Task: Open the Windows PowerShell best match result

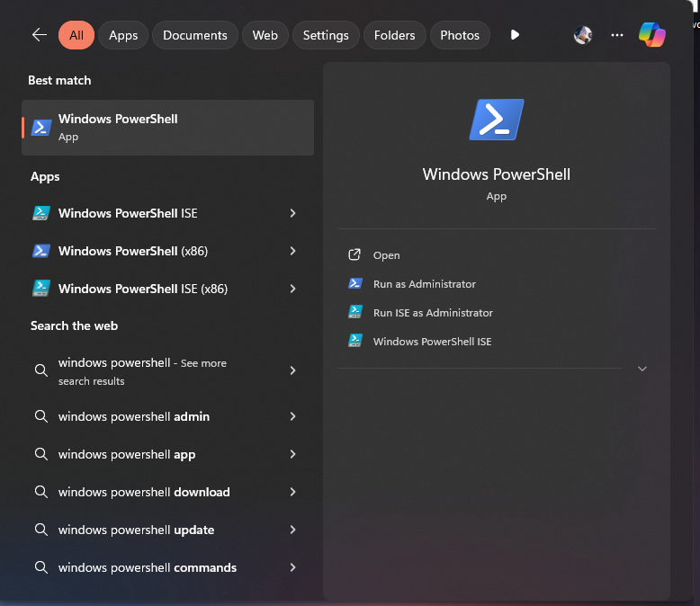Action: pos(168,128)
